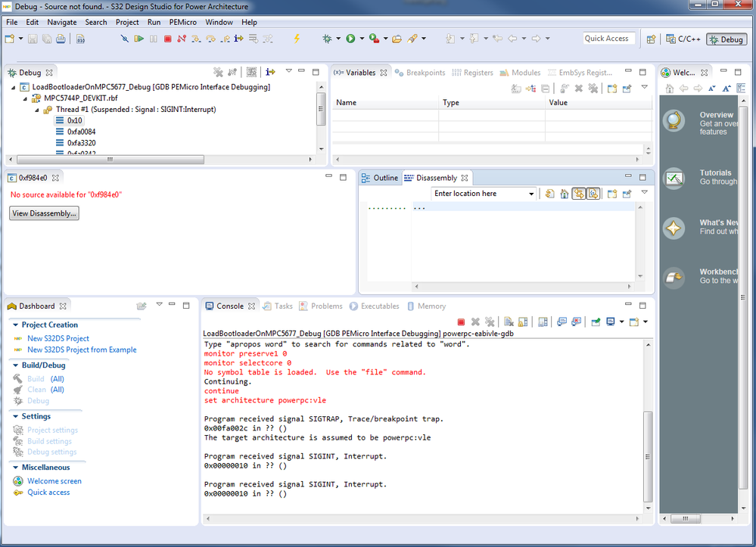The height and width of the screenshot is (547, 756).
Task: Click the Open Element folder icon
Action: point(397,39)
